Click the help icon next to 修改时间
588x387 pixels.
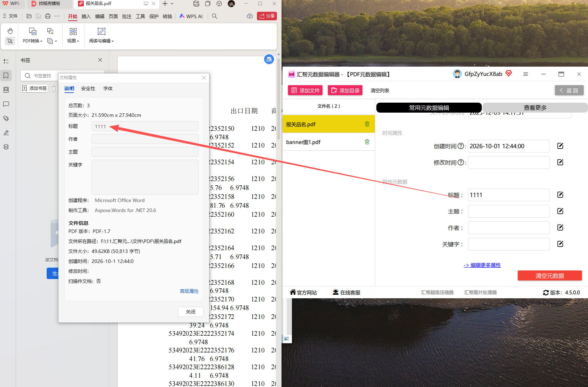click(x=461, y=162)
